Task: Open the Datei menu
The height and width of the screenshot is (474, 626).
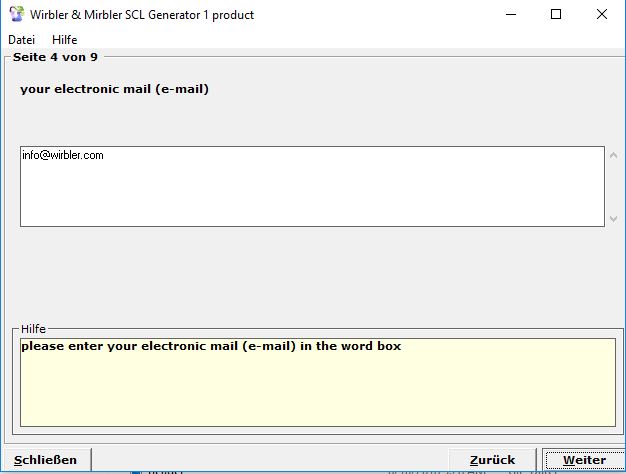Action: pos(21,40)
